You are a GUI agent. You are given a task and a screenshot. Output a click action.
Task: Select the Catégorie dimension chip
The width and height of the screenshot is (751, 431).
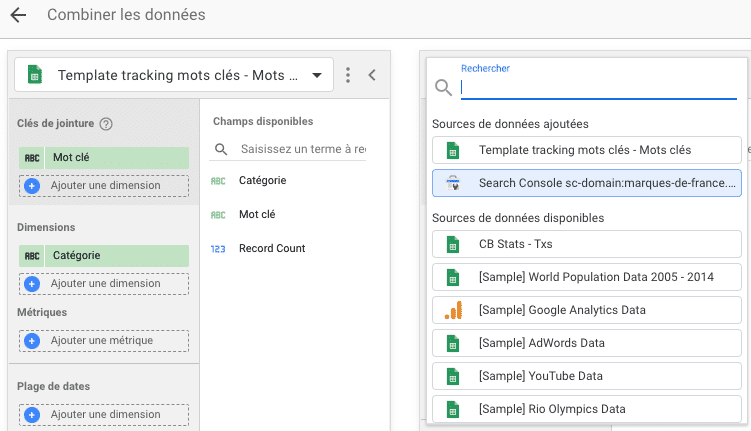[x=104, y=255]
